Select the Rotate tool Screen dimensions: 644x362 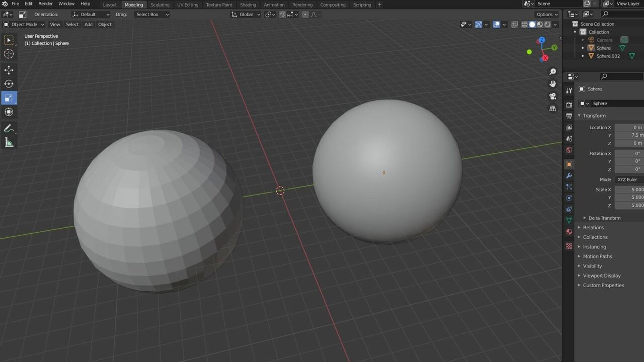coord(9,84)
